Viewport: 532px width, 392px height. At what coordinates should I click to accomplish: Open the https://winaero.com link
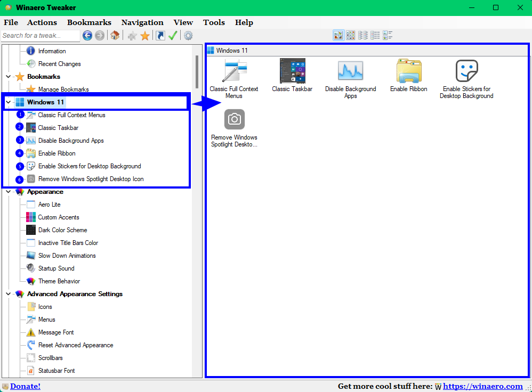coord(483,386)
